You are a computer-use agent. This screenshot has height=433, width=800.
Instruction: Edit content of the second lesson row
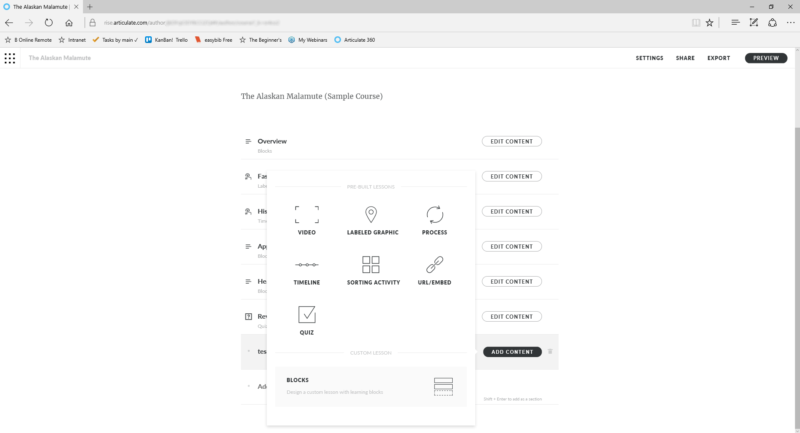point(512,176)
